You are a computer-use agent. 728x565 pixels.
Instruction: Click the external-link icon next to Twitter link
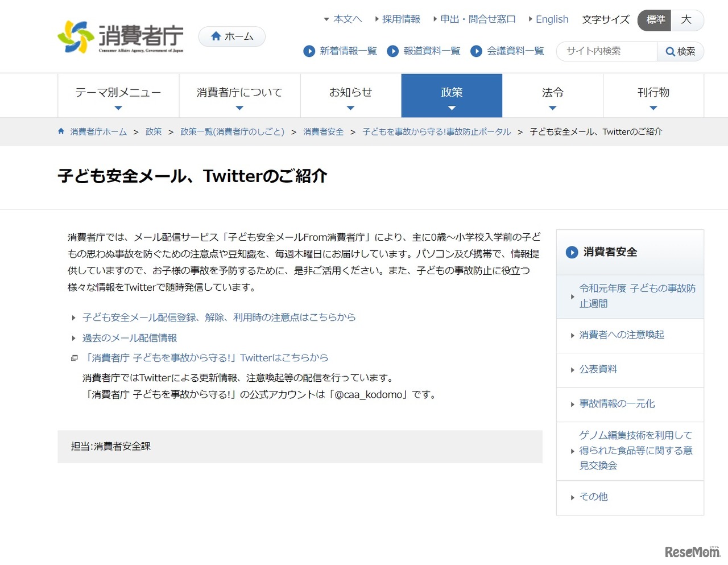(x=75, y=357)
